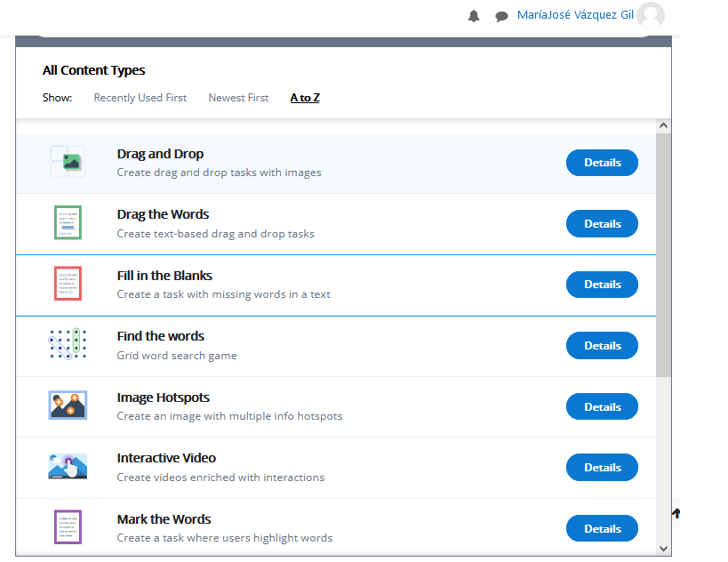Click the Find the words grid icon
Viewport: 728px width, 562px height.
pos(68,344)
